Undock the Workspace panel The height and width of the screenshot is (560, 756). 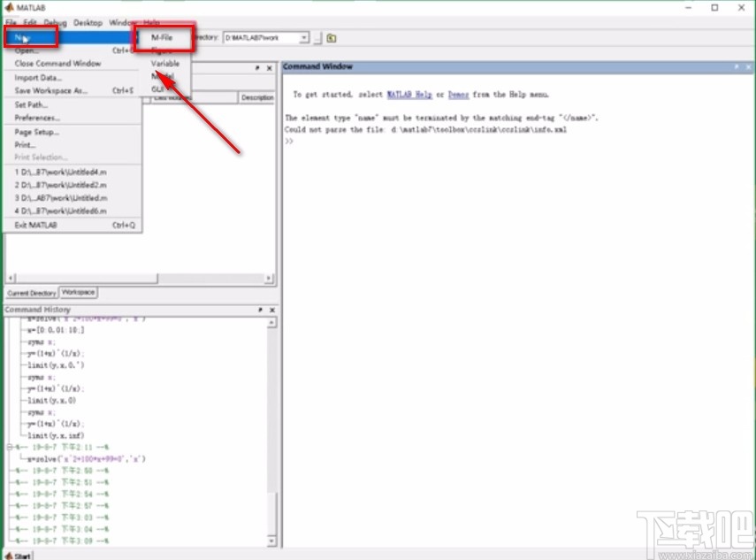[x=258, y=68]
